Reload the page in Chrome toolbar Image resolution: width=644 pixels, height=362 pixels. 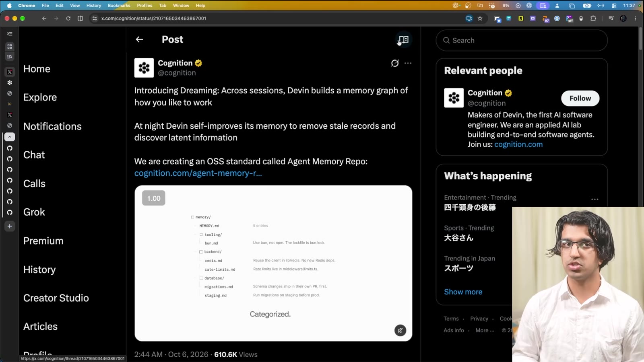(68, 19)
